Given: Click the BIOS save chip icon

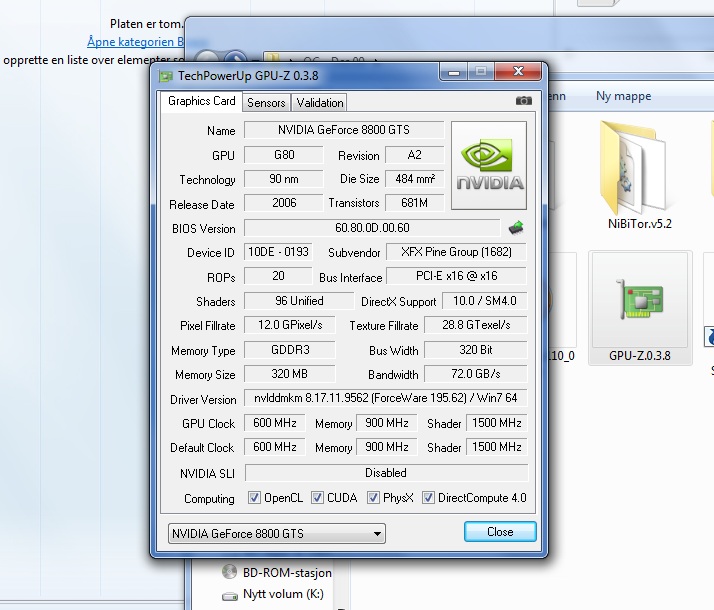Looking at the screenshot, I should [516, 228].
